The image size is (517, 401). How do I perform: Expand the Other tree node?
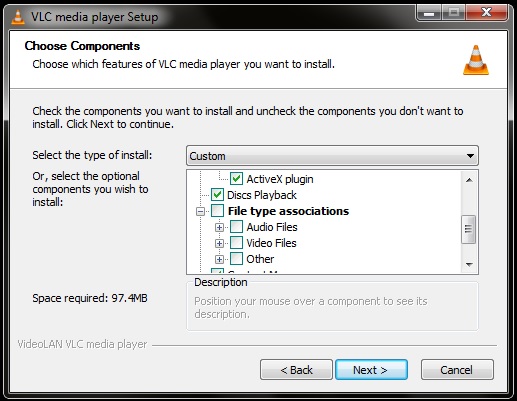219,259
